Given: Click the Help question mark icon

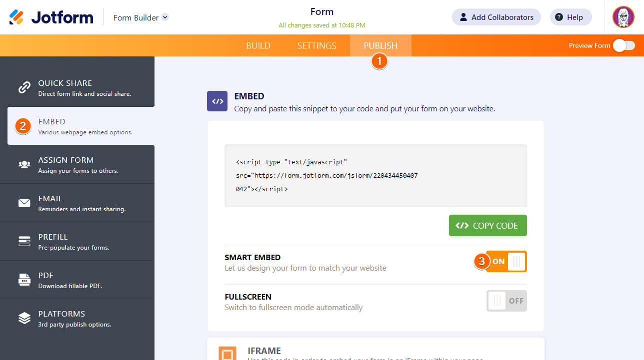Looking at the screenshot, I should [559, 17].
